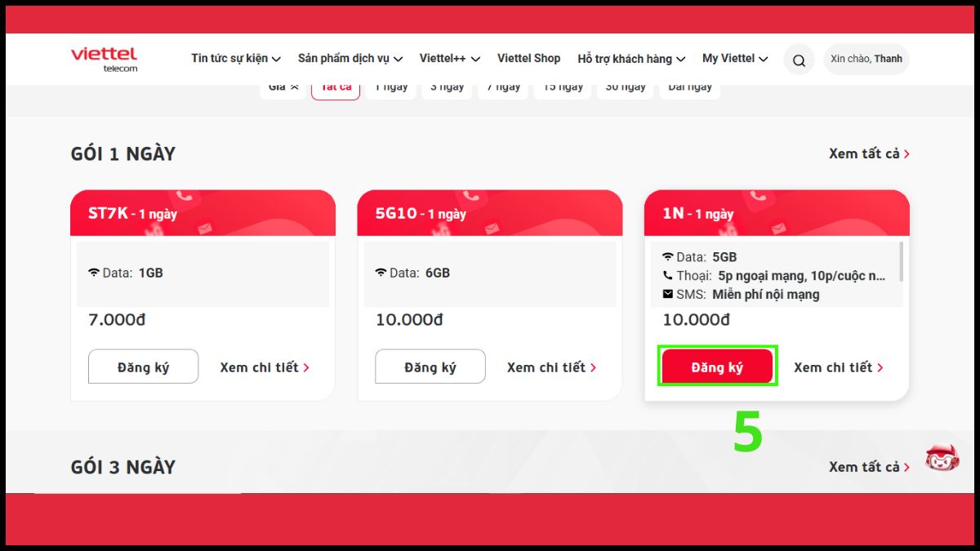
Task: Open Xem chi tiết for the 1N package
Action: tap(839, 367)
